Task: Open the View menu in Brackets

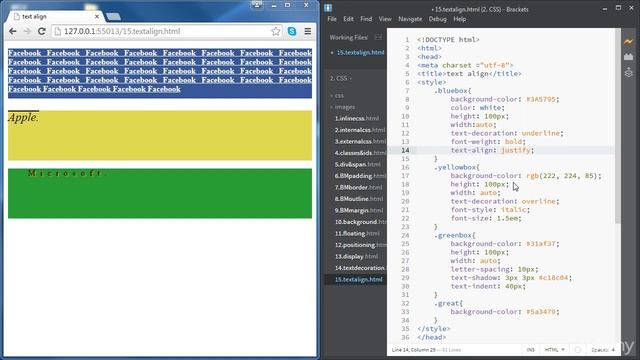Action: (385, 19)
